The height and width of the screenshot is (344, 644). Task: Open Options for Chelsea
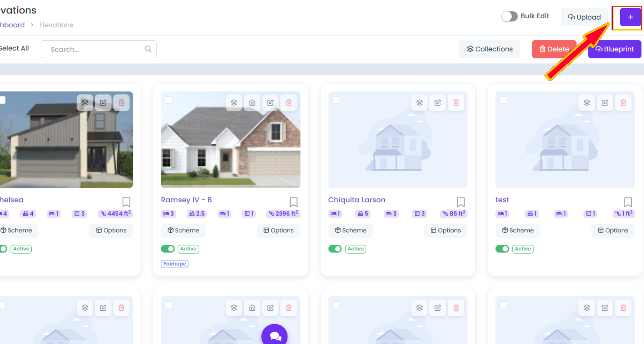(x=111, y=230)
